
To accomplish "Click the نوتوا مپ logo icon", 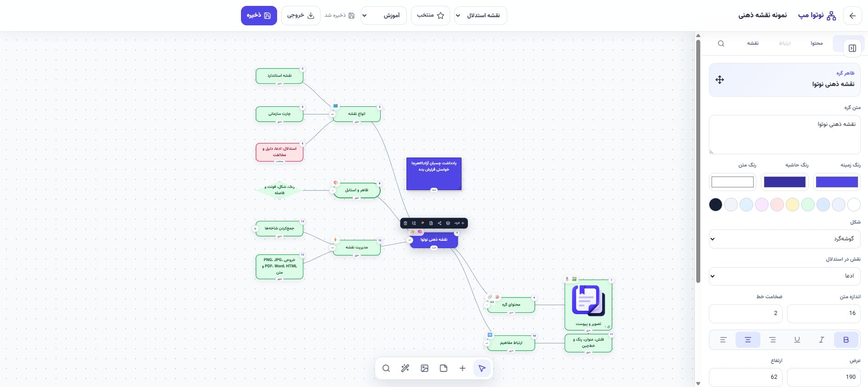I will [831, 16].
